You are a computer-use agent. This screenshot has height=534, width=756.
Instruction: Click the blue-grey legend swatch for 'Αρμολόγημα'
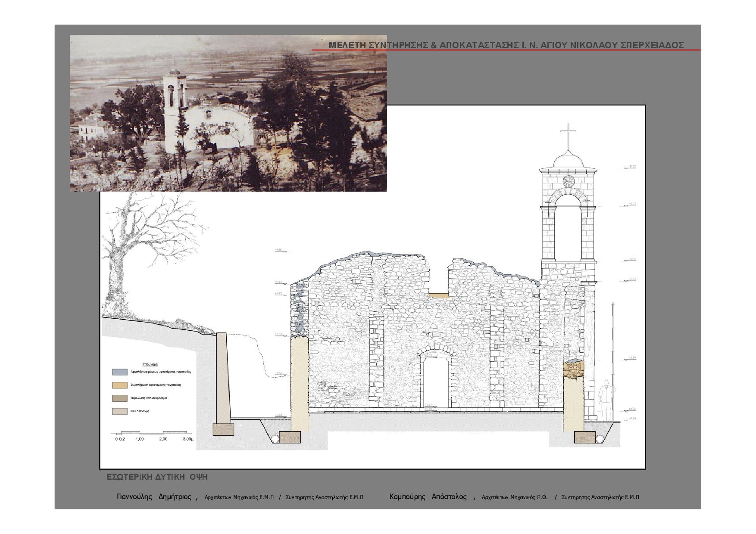tap(119, 372)
